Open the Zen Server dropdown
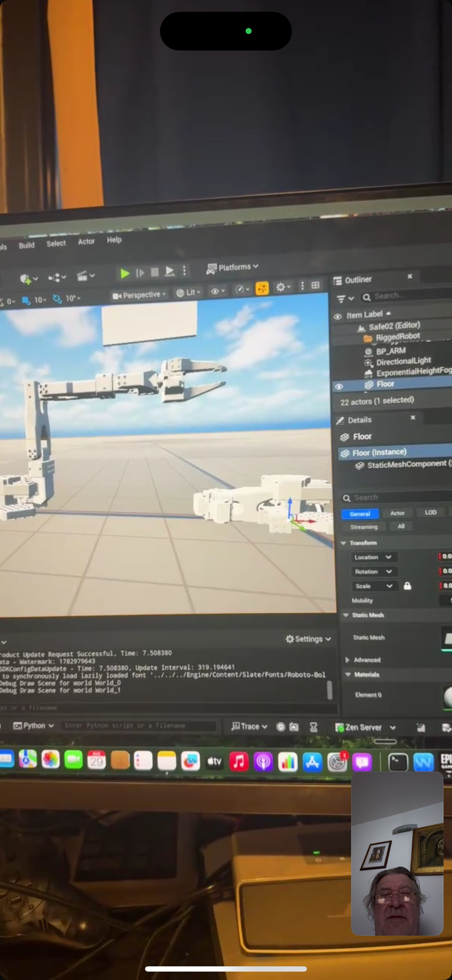This screenshot has width=452, height=980. 365,727
